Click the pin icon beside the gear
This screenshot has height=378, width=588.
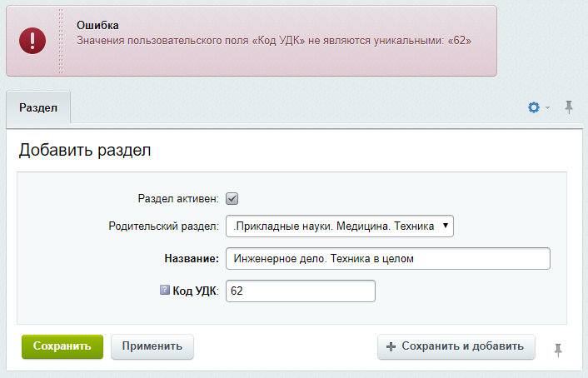[x=569, y=107]
